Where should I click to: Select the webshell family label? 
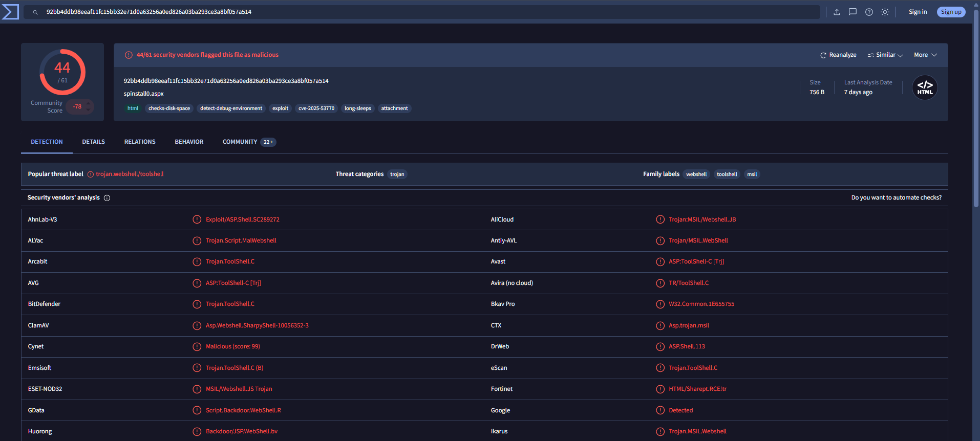[696, 174]
